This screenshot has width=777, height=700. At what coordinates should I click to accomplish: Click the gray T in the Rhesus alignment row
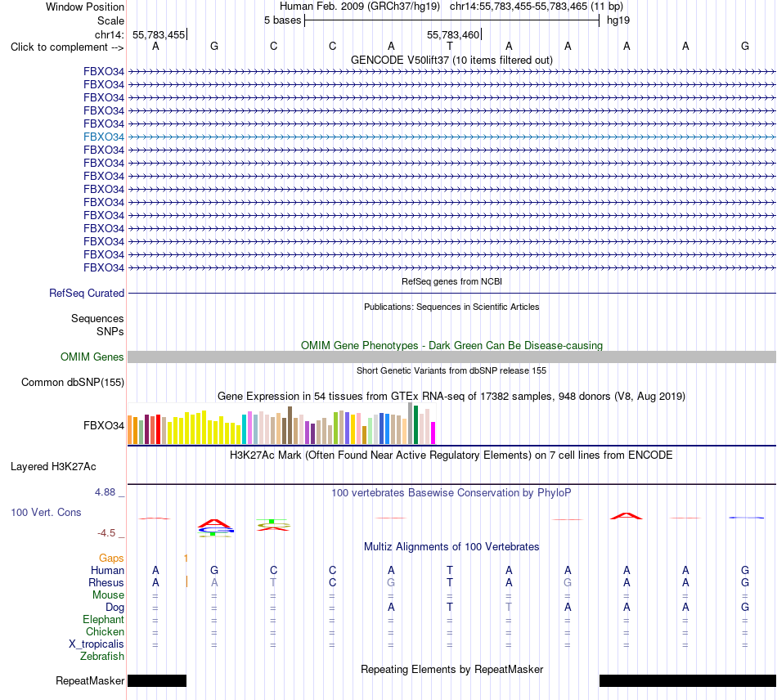pos(273,582)
